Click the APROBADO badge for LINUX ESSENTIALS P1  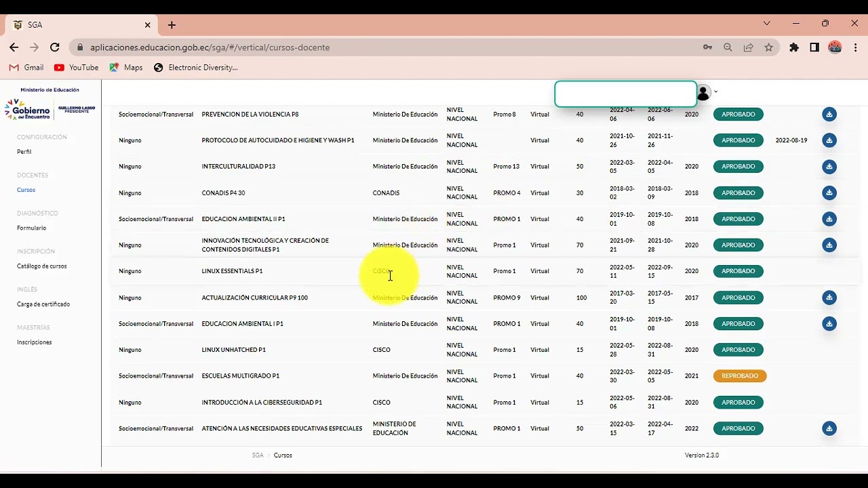[x=738, y=271]
